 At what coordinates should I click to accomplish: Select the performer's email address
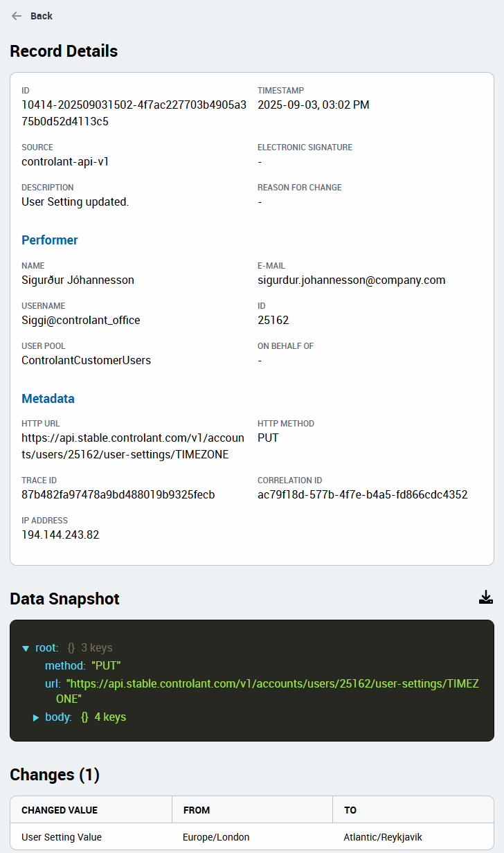point(351,280)
